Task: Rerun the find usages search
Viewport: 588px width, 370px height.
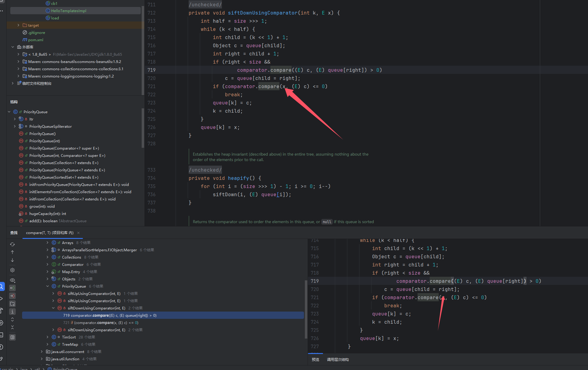Action: pyautogui.click(x=12, y=244)
